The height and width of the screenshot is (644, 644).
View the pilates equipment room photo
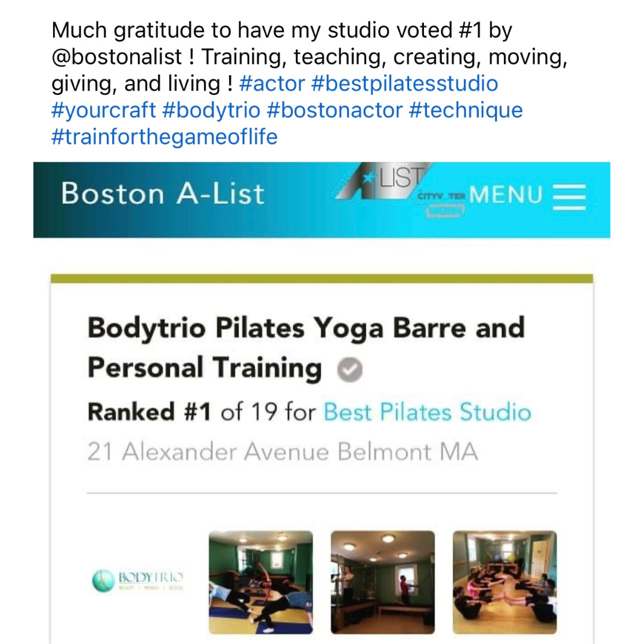[x=383, y=583]
